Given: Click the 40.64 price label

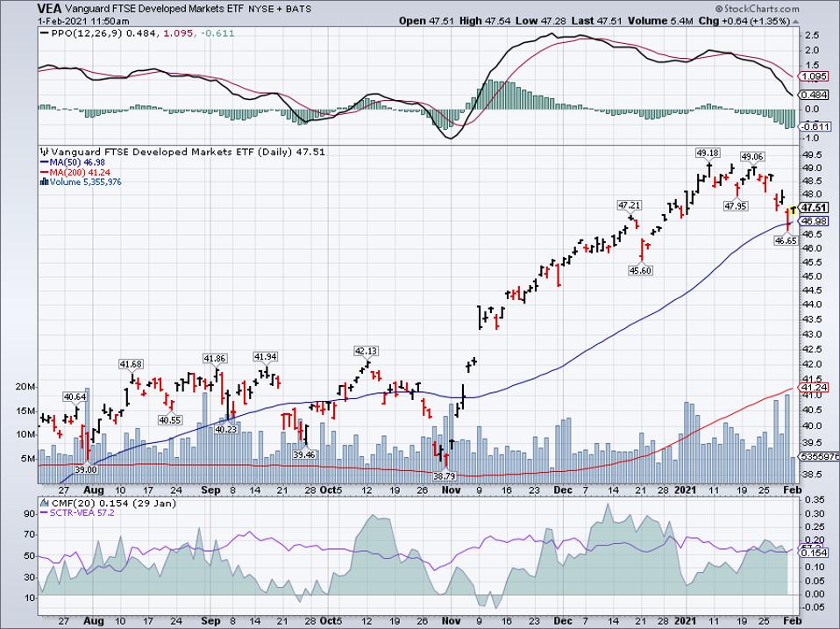Looking at the screenshot, I should [75, 397].
